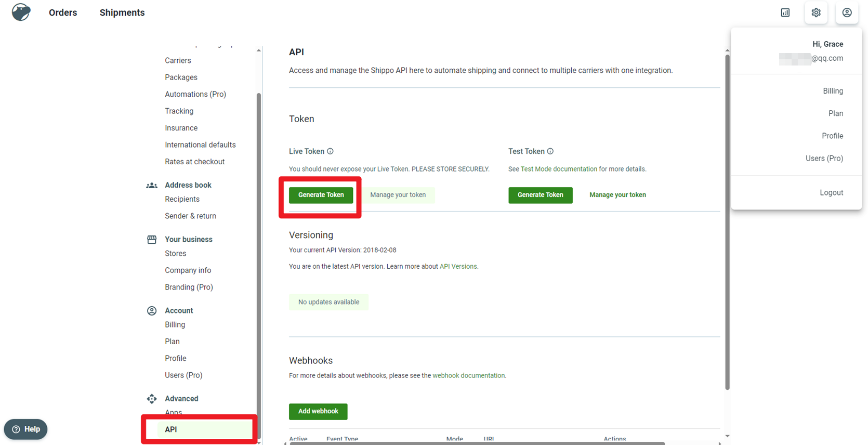The width and height of the screenshot is (868, 445).
Task: Click the user account avatar icon
Action: [847, 12]
